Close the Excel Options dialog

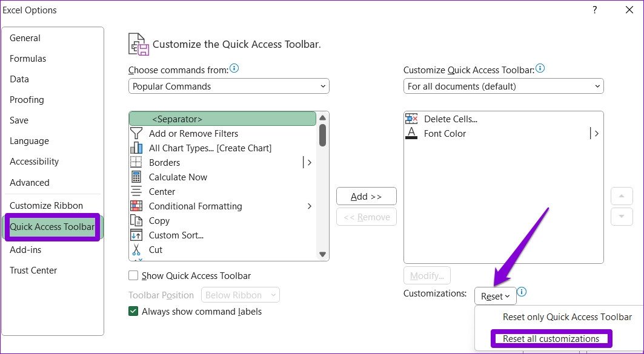629,10
